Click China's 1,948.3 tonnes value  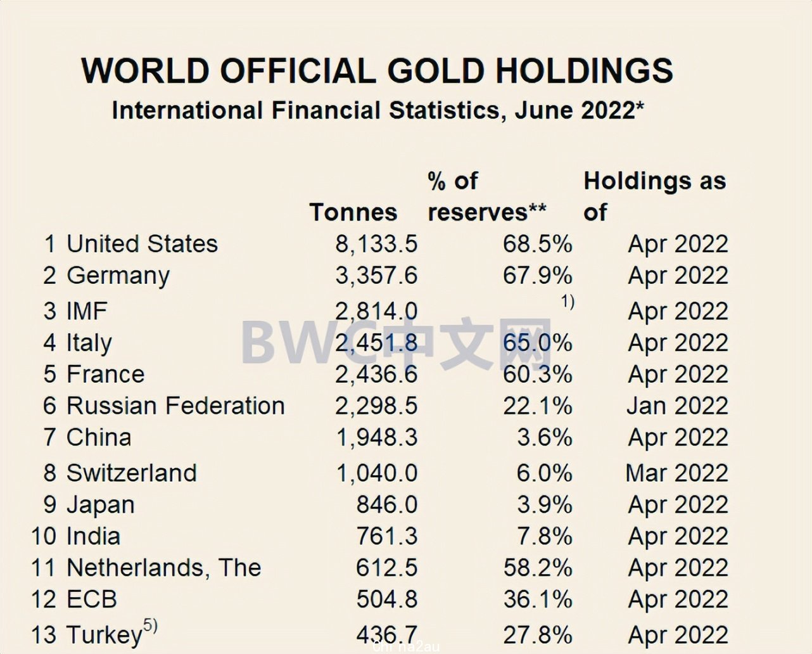pos(377,437)
